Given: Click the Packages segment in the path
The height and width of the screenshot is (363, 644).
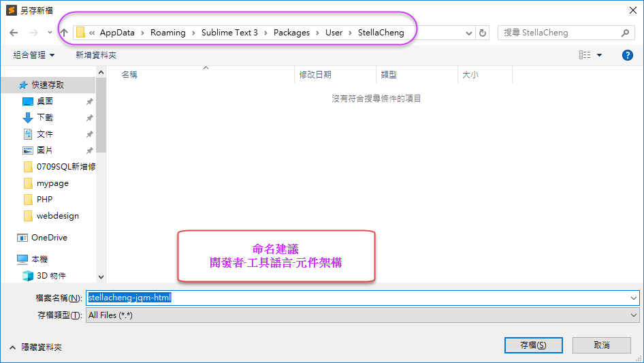Looking at the screenshot, I should (291, 33).
